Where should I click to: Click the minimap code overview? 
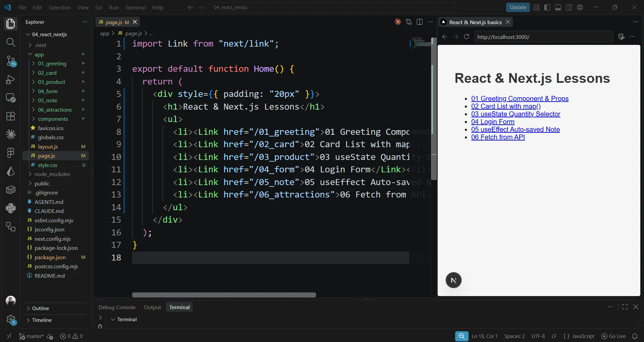click(x=420, y=43)
